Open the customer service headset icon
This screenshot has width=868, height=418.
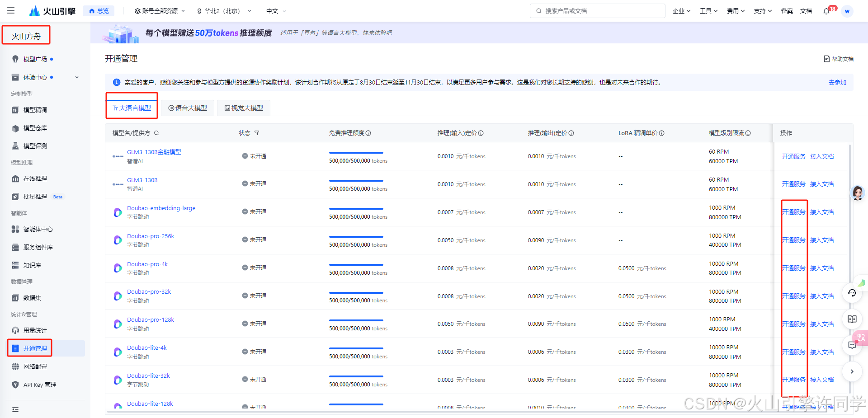click(852, 293)
